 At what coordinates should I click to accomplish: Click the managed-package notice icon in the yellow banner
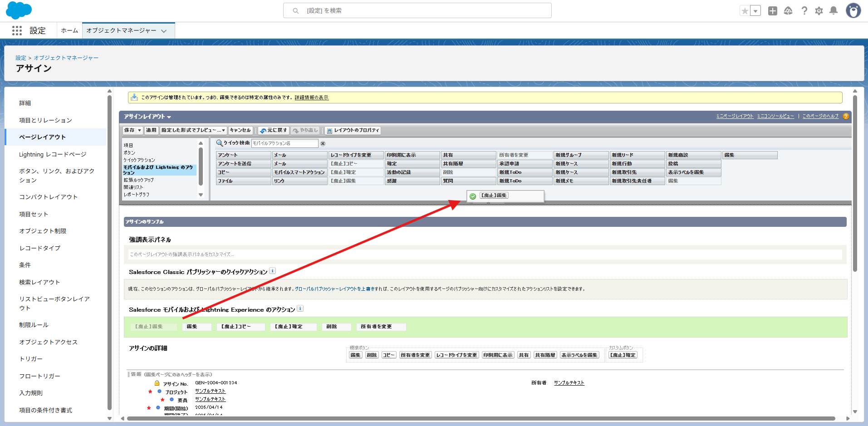[x=134, y=97]
